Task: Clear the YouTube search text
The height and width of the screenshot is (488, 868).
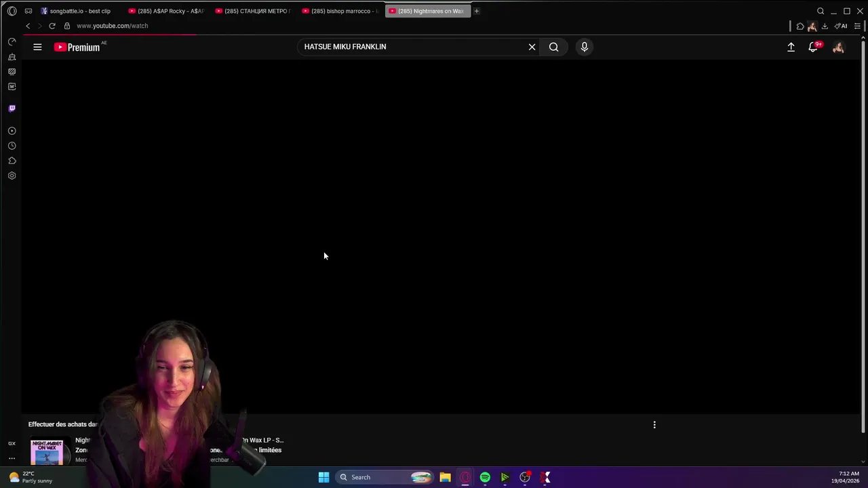Action: (x=532, y=47)
